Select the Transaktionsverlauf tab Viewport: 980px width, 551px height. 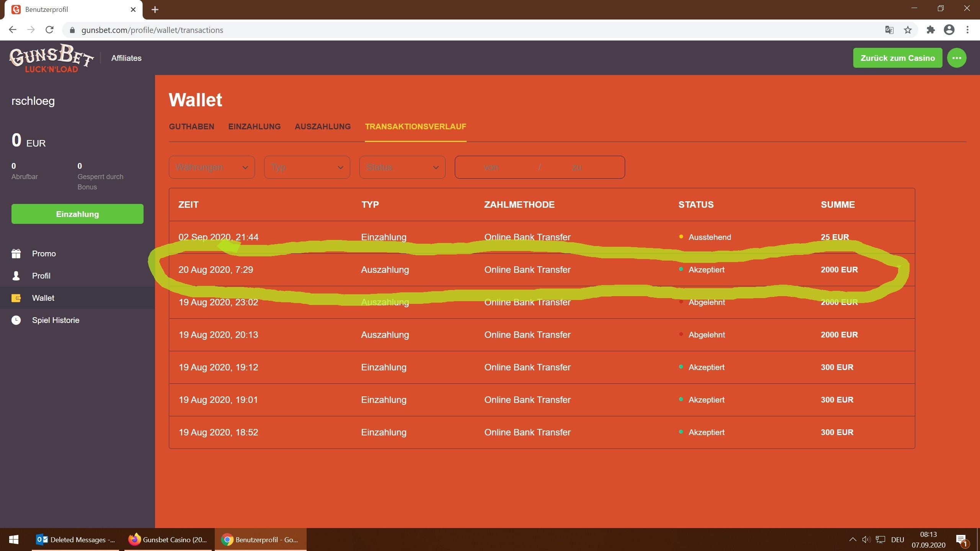415,127
